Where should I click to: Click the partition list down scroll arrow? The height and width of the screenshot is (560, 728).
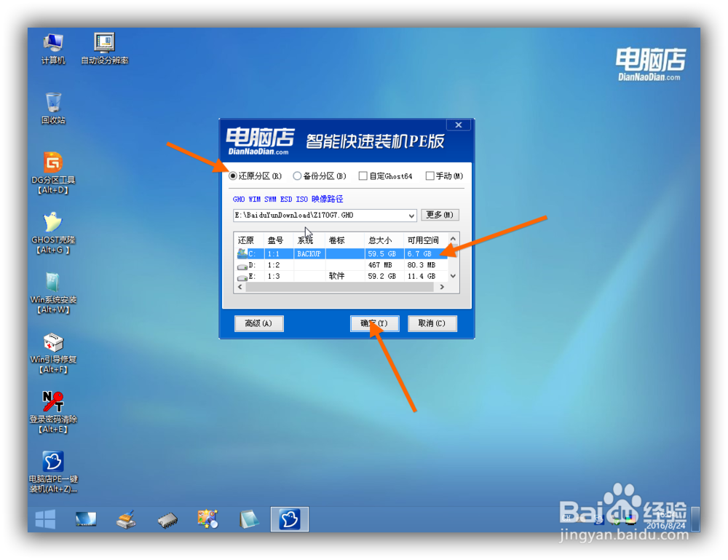tap(451, 276)
